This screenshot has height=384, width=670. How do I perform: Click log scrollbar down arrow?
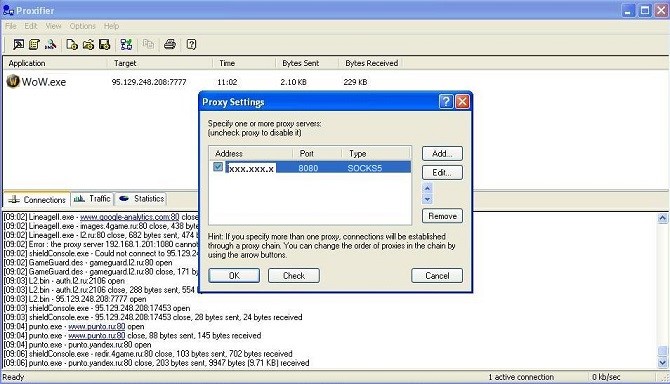pyautogui.click(x=662, y=363)
